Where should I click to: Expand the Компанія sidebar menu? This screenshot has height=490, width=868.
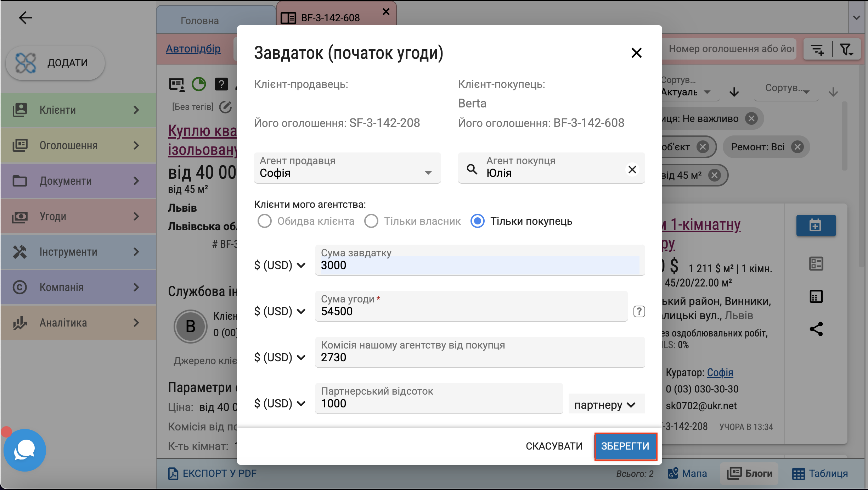coord(78,287)
